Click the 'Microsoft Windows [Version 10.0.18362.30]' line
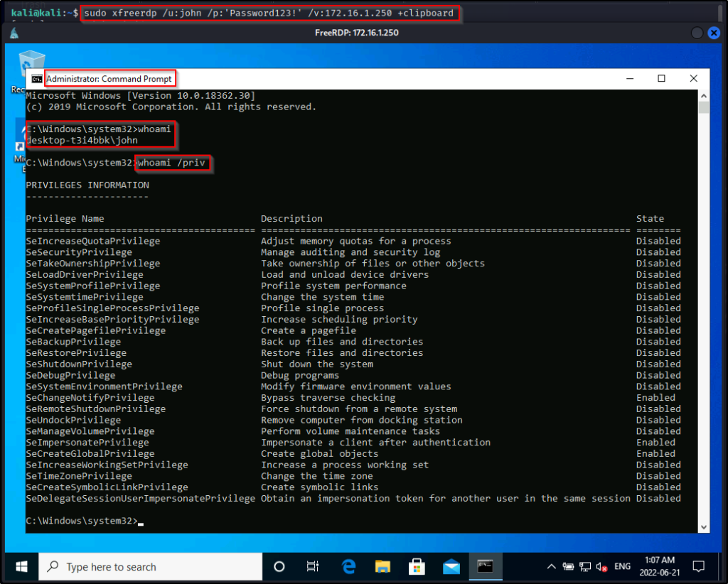 (x=141, y=95)
